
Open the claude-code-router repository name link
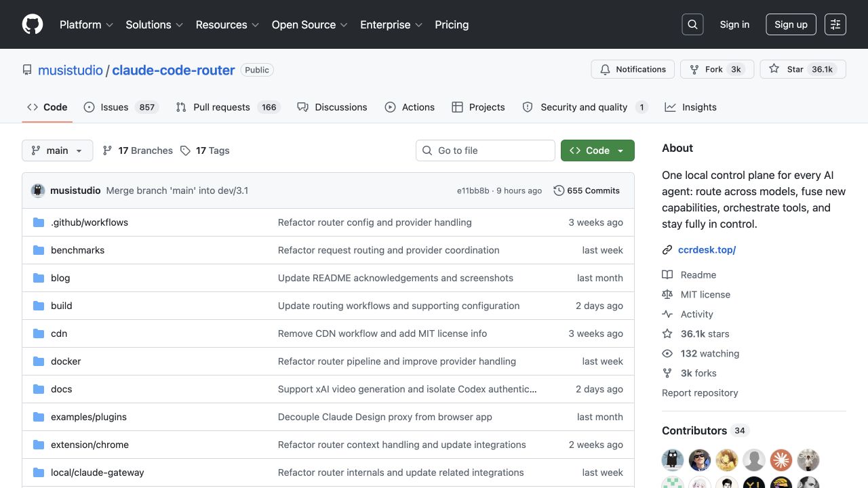tap(174, 70)
